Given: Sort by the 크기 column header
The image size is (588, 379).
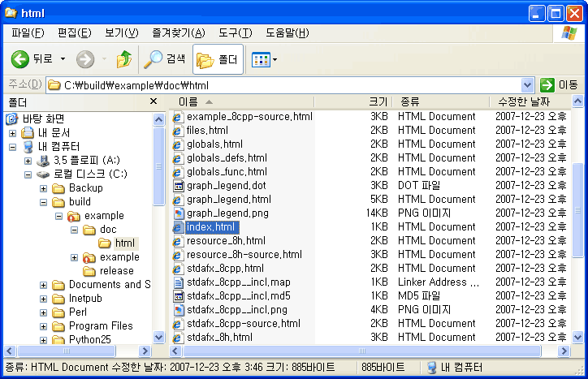Looking at the screenshot, I should (x=378, y=101).
